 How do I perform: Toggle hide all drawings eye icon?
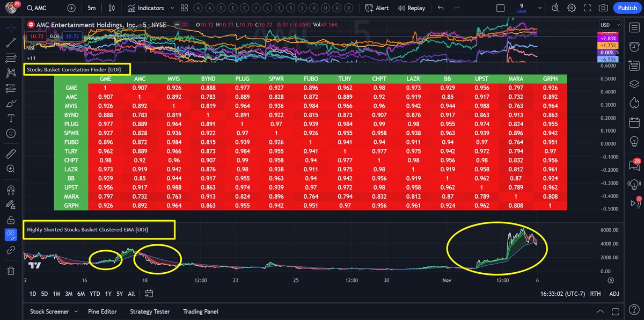[x=11, y=235]
